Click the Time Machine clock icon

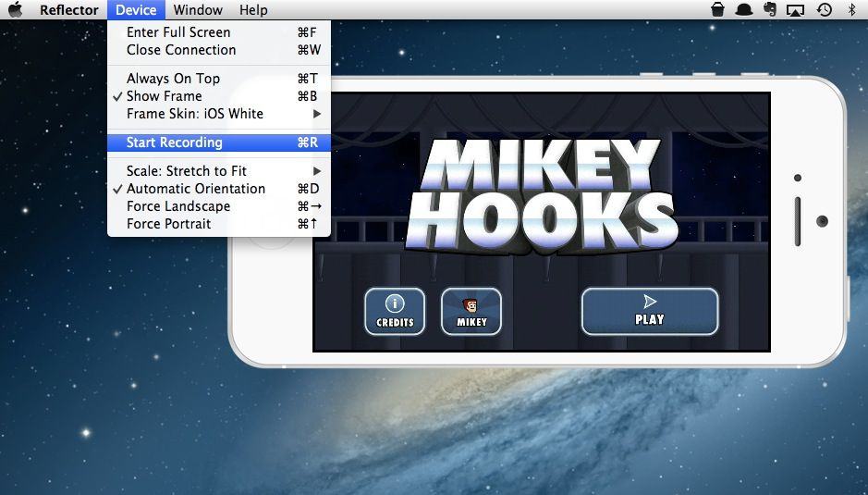click(824, 10)
